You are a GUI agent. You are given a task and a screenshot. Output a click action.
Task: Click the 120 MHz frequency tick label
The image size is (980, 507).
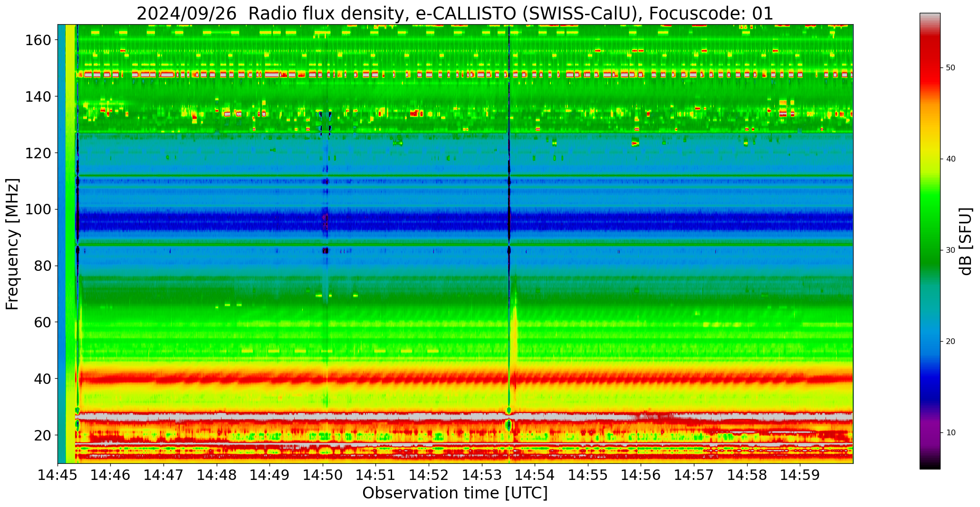(x=38, y=153)
